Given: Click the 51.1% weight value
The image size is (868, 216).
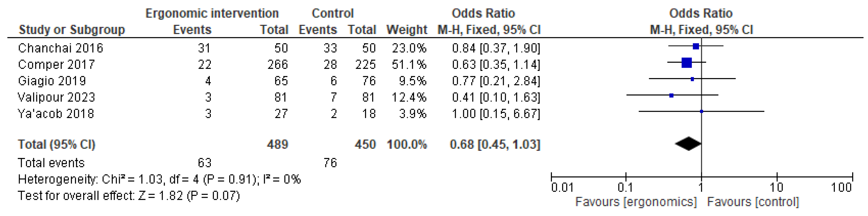Looking at the screenshot, I should (409, 64).
